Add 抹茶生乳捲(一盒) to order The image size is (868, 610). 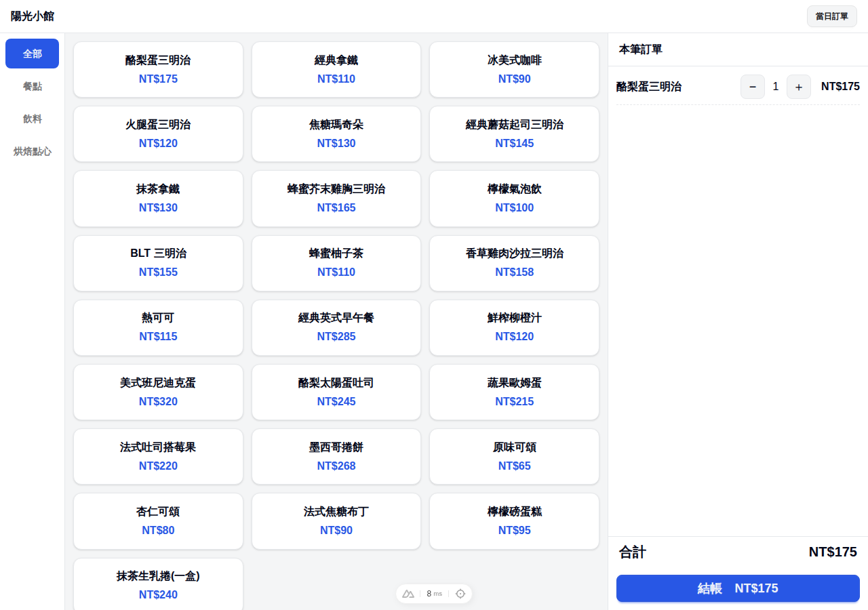coord(158,584)
